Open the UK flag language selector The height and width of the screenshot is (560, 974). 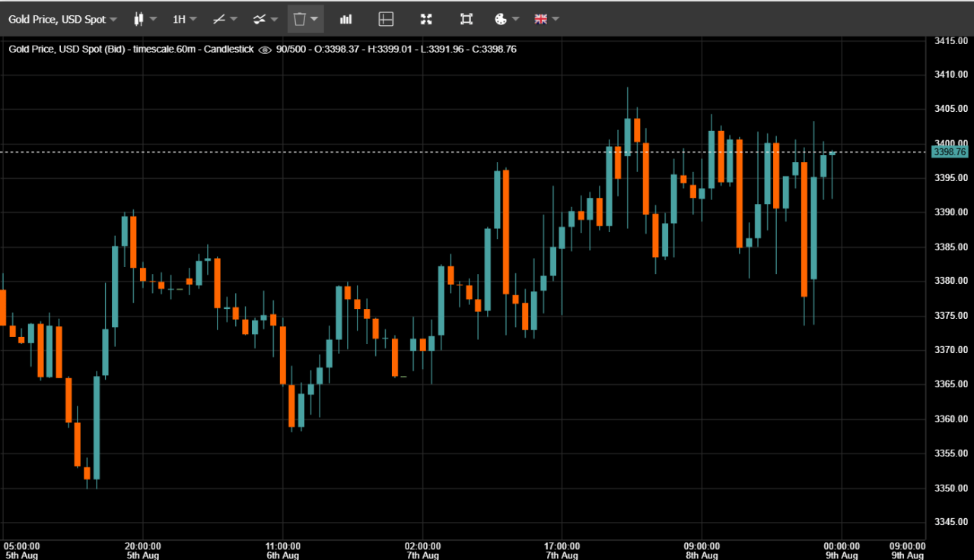(x=541, y=19)
